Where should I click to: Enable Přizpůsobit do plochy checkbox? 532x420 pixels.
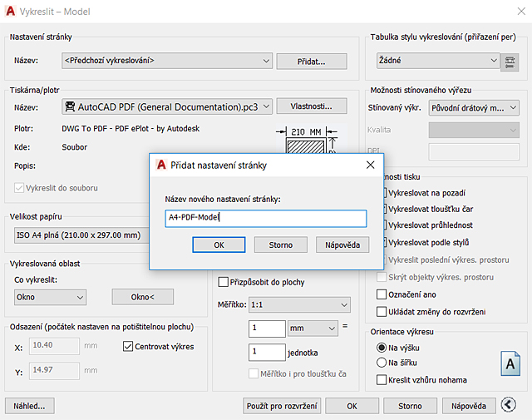223,282
